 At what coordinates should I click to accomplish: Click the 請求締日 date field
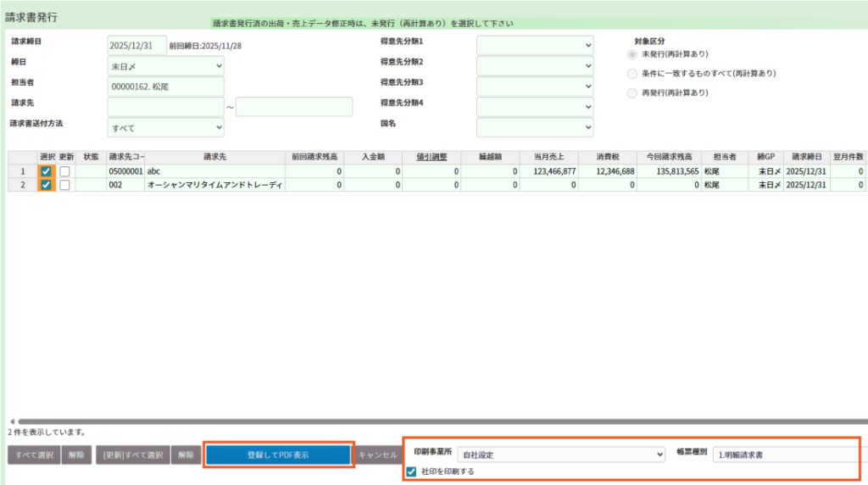tap(136, 45)
